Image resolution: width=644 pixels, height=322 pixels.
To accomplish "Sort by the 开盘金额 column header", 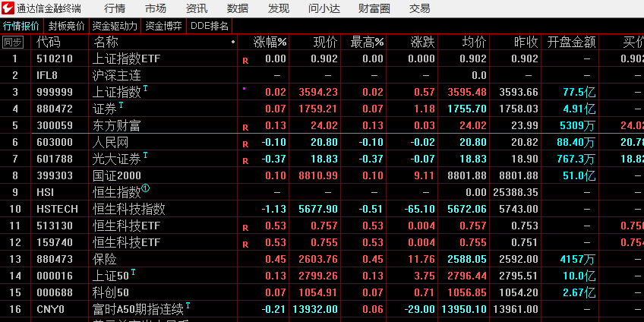I will point(571,42).
